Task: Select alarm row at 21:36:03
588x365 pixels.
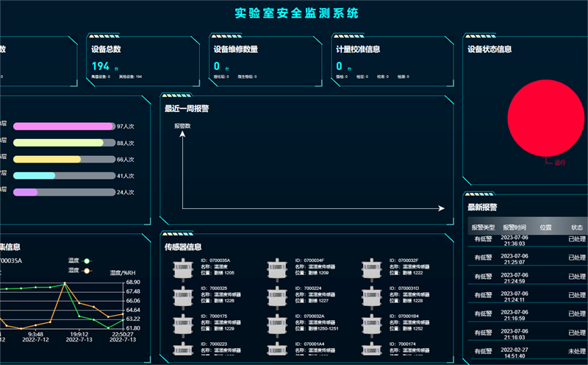Action: click(514, 241)
